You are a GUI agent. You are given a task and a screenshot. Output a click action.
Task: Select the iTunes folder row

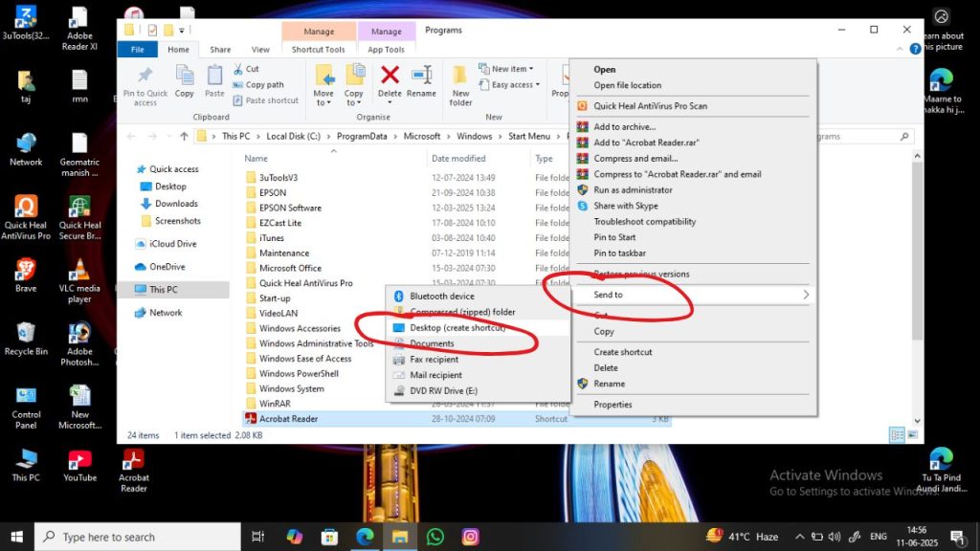click(x=271, y=238)
